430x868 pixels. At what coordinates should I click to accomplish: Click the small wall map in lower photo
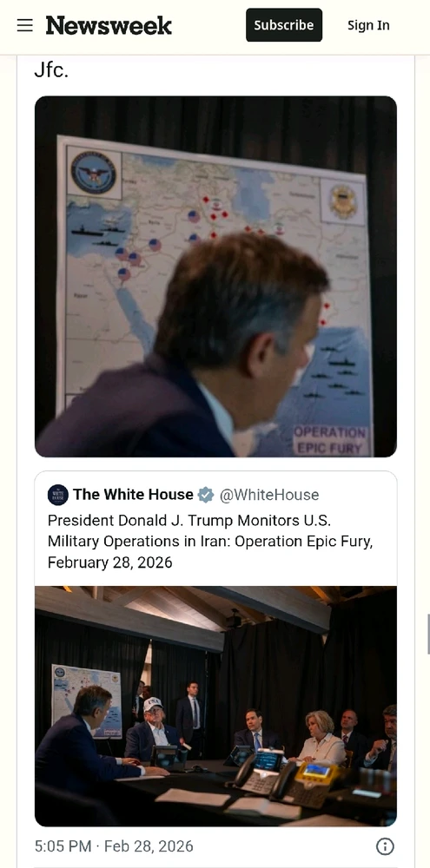click(x=87, y=700)
